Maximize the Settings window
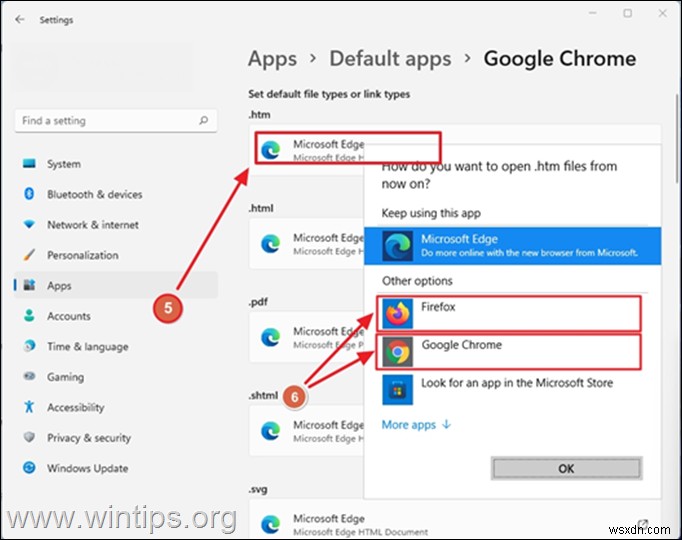The height and width of the screenshot is (540, 682). 628,13
